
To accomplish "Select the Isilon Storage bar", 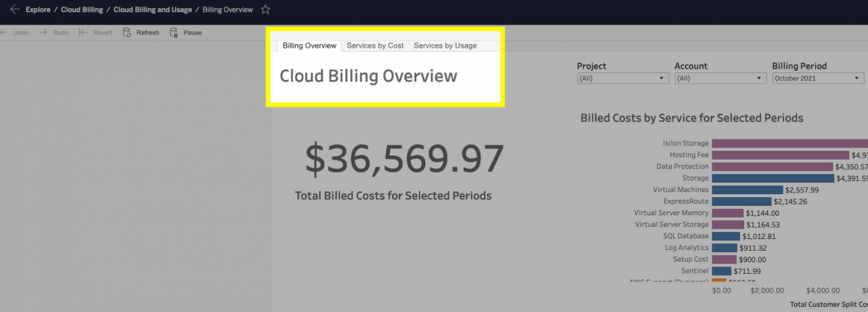I will coord(790,143).
